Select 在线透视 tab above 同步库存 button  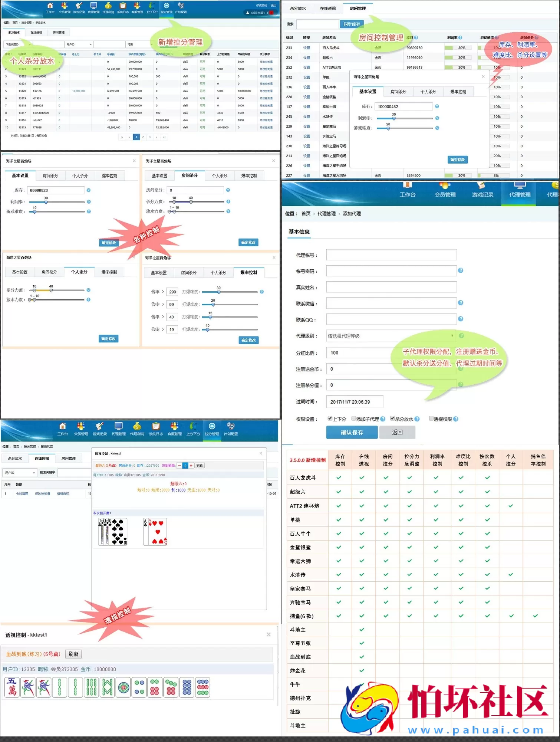[328, 8]
